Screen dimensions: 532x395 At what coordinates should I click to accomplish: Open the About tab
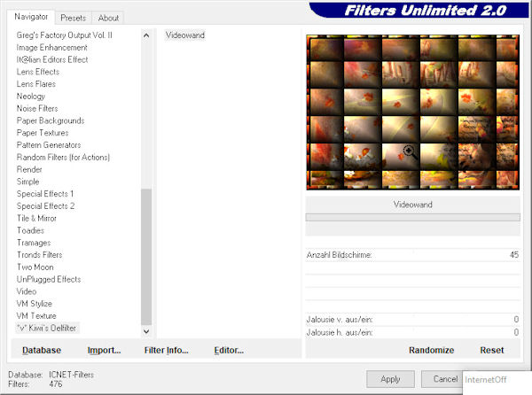click(108, 18)
